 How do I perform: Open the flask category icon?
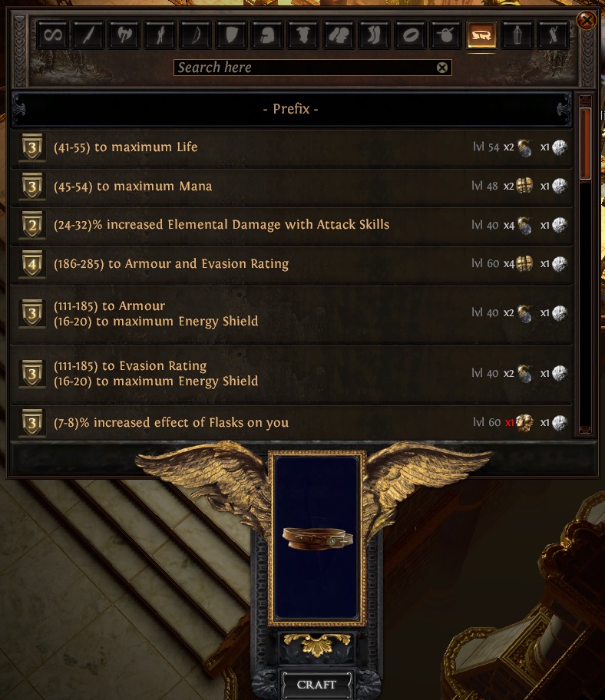click(517, 35)
